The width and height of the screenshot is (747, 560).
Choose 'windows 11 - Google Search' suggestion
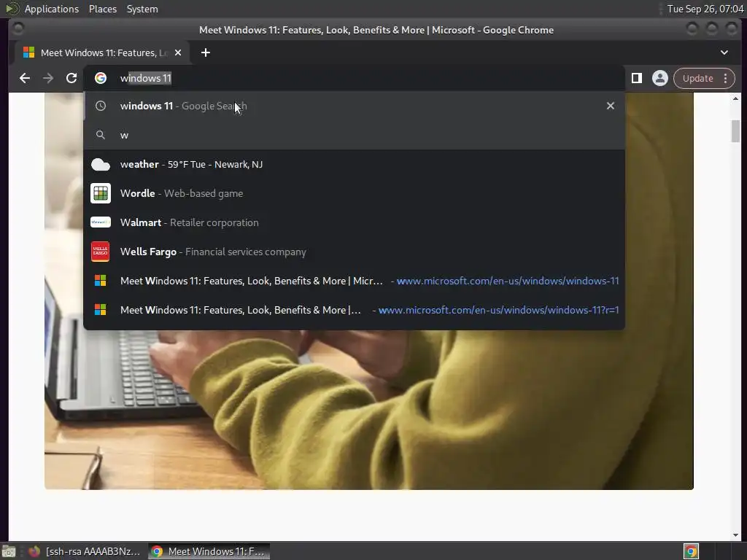[354, 106]
